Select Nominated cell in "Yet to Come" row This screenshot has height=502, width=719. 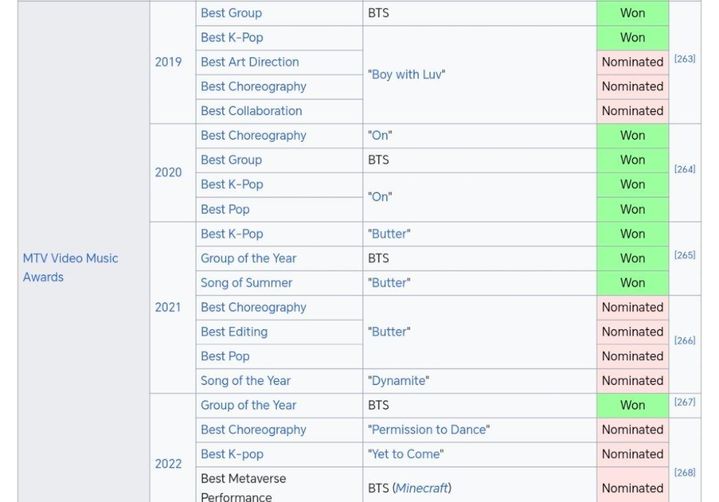pos(633,454)
